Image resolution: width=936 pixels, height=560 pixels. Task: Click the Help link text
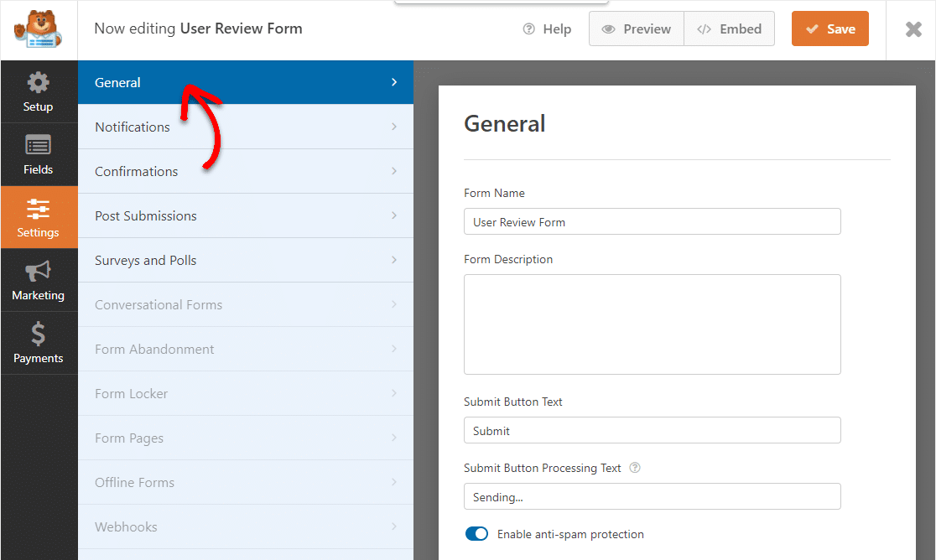coord(557,29)
